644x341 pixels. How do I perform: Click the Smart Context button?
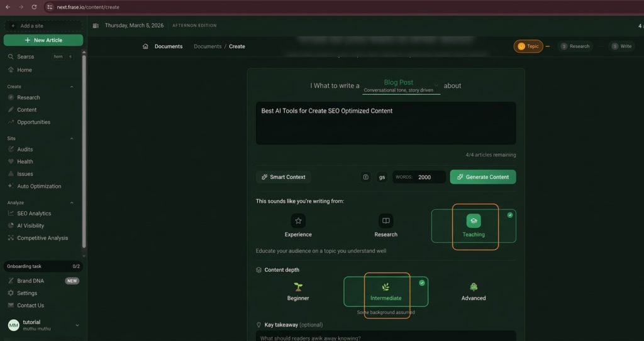pyautogui.click(x=284, y=177)
